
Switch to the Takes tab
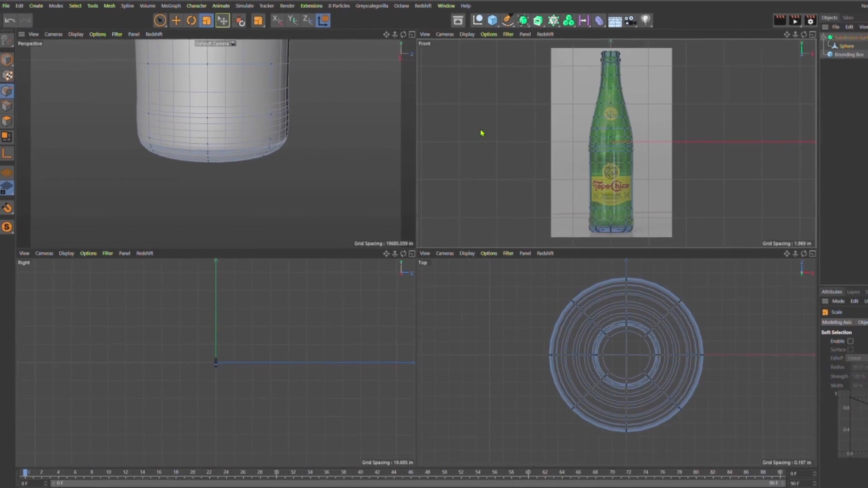[x=849, y=17]
